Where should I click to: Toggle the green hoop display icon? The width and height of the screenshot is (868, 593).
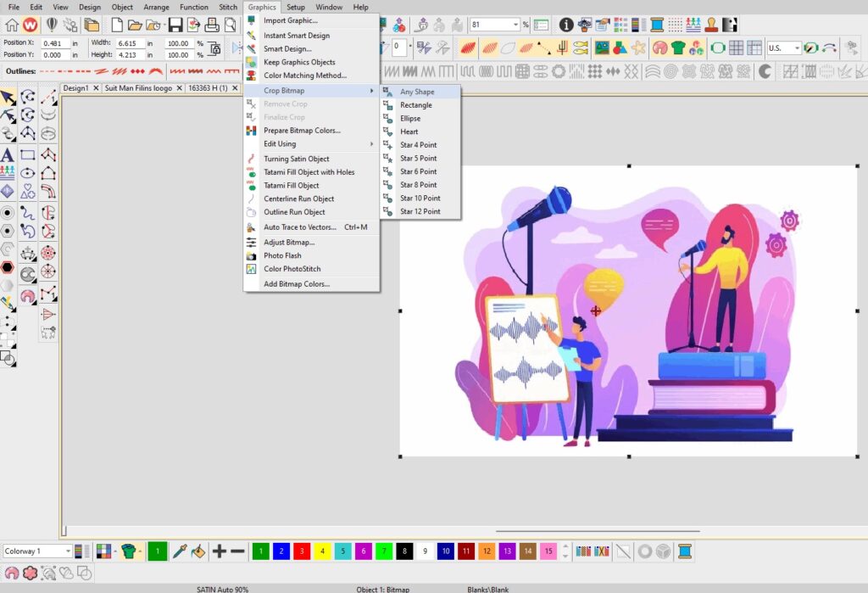click(x=718, y=48)
